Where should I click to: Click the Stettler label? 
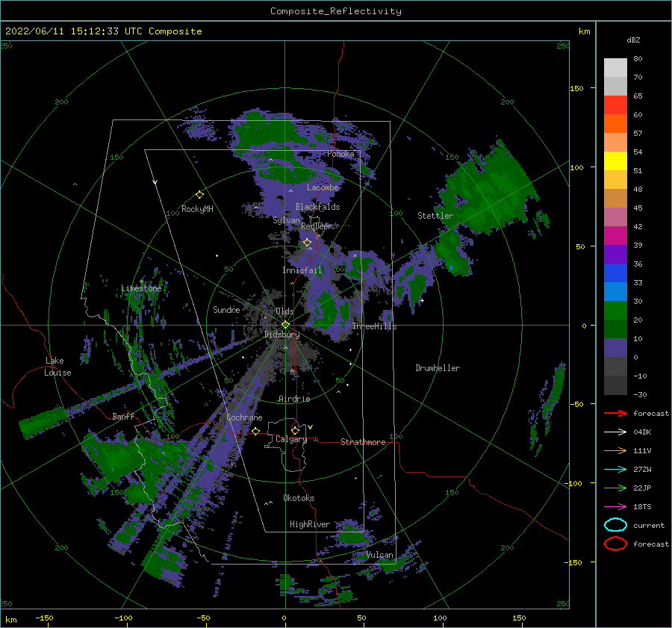435,216
